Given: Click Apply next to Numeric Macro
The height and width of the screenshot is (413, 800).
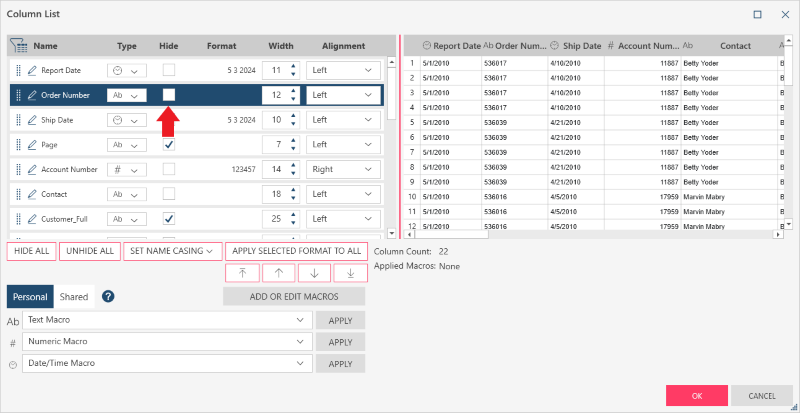Looking at the screenshot, I should [x=340, y=342].
